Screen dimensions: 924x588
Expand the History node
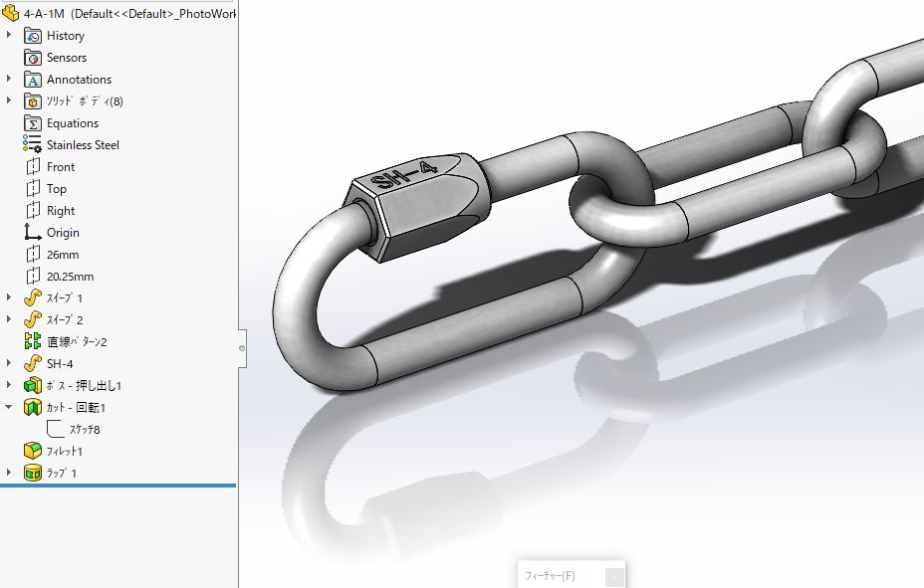pos(9,35)
